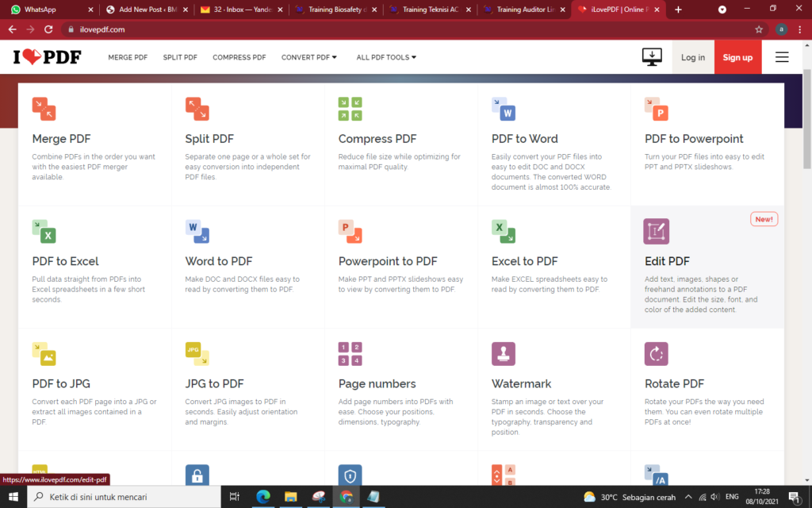
Task: Select the Rotate PDF tool icon
Action: click(656, 354)
